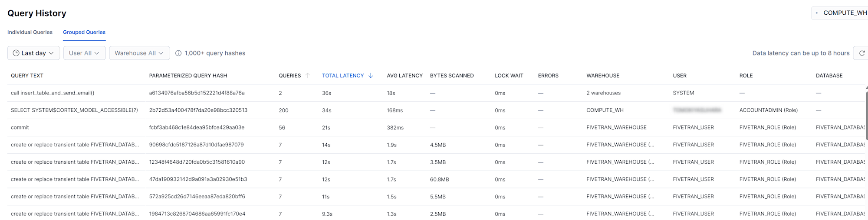Click the ascending arrow on Queries column
The height and width of the screenshot is (220, 868).
[308, 75]
